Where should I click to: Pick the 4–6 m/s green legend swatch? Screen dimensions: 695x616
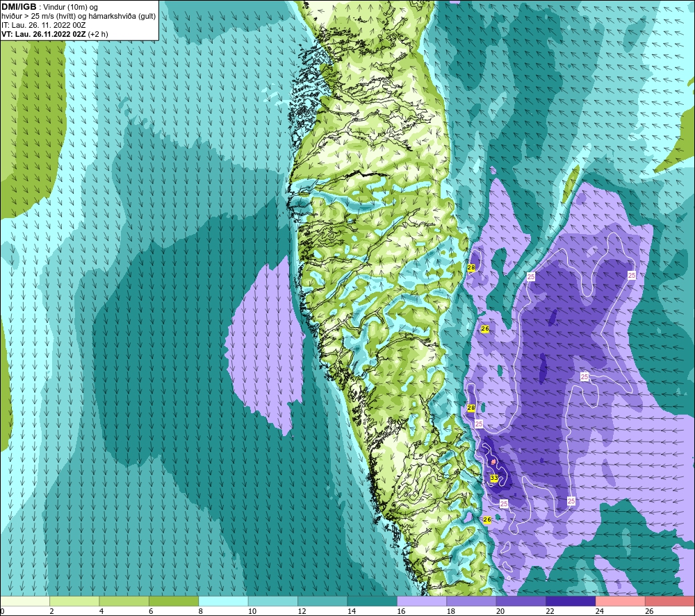click(x=124, y=601)
